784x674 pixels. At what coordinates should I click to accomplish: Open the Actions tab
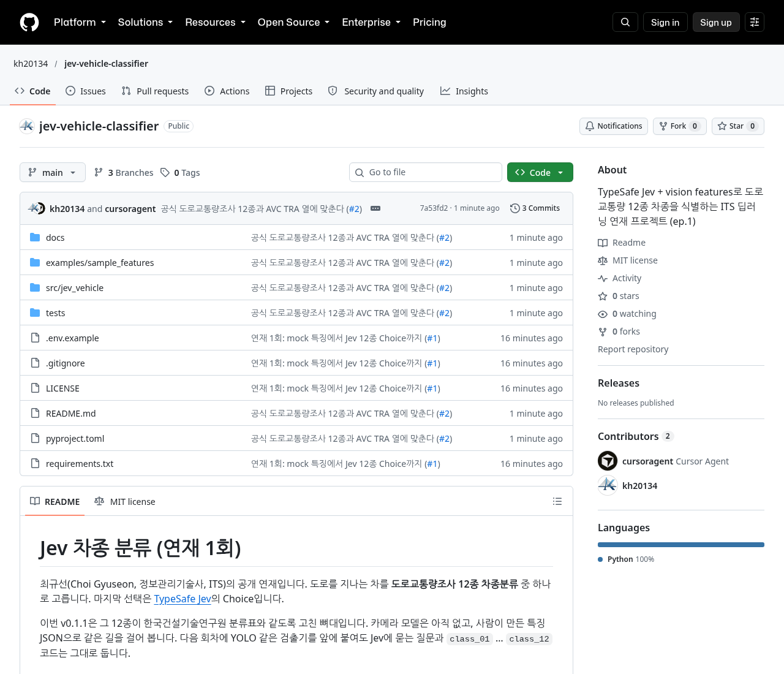pos(227,91)
